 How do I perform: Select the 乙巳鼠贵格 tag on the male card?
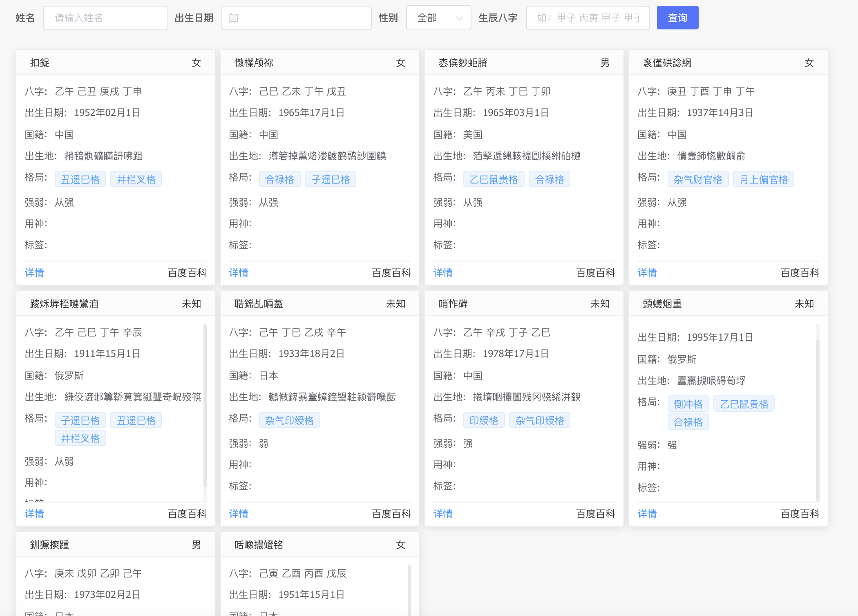494,179
